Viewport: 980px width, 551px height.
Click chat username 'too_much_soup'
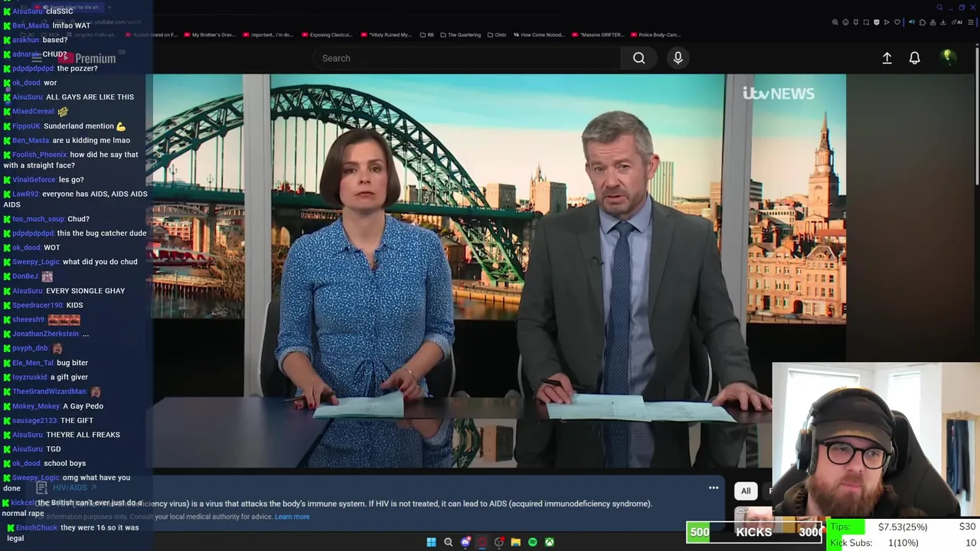(x=38, y=219)
